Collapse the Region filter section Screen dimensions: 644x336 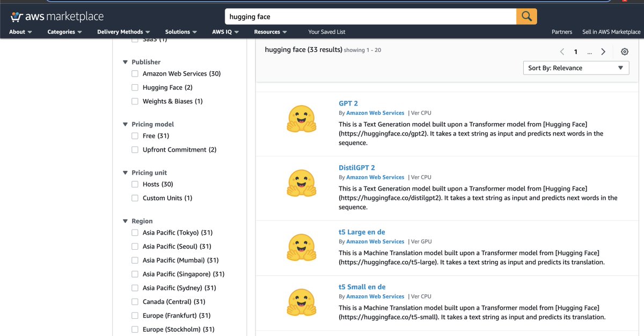pos(126,221)
